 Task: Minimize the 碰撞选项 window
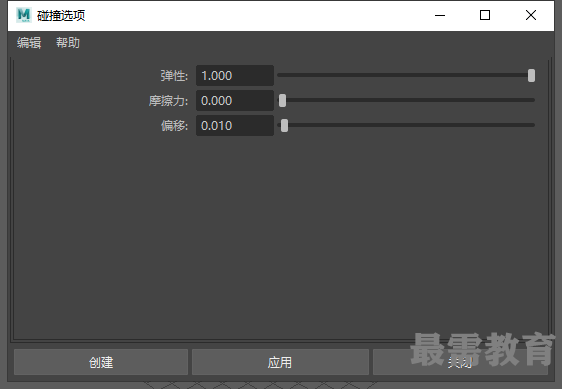440,15
